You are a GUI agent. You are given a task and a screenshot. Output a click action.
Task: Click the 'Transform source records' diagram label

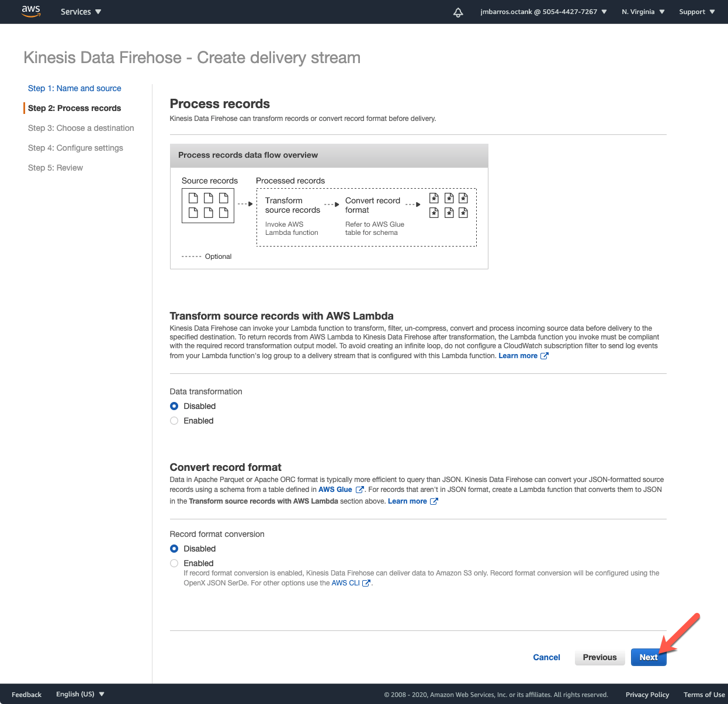point(293,205)
